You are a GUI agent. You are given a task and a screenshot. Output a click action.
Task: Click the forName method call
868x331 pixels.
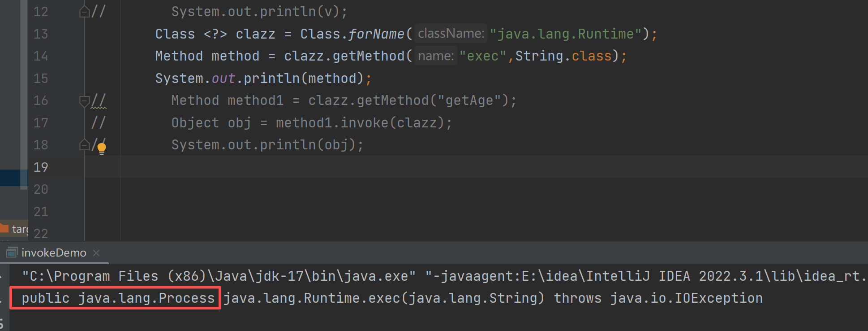376,34
